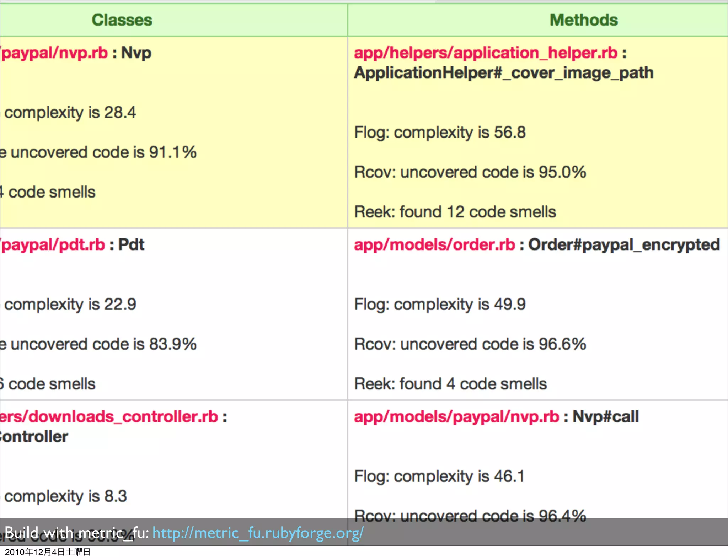Click the text 'Flog: complexity is 46.1'
728x560 pixels.
click(439, 476)
